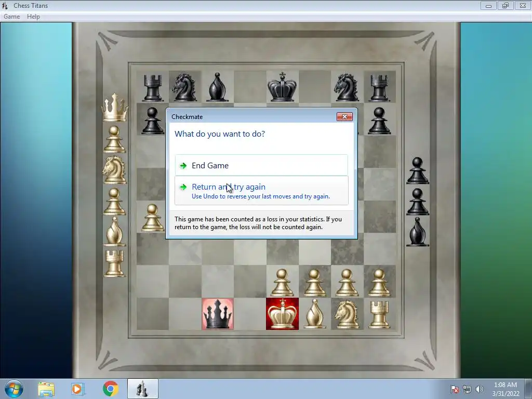This screenshot has height=399, width=532.
Task: Select the black queen on c1
Action: [218, 314]
